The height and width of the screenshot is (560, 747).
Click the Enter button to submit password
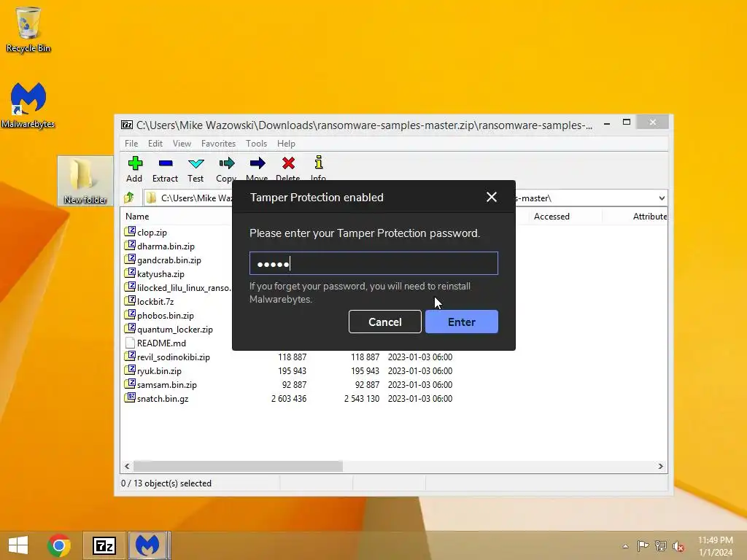coord(462,322)
